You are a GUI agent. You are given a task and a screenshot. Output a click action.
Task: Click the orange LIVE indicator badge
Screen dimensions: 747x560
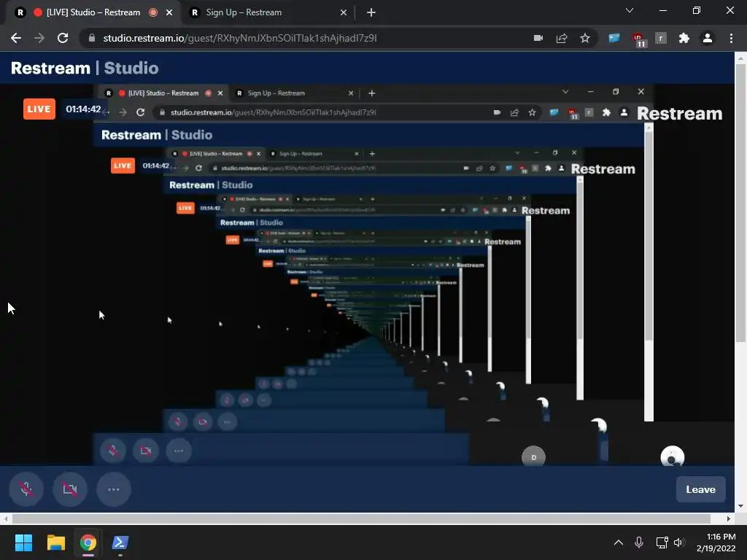[x=39, y=109]
